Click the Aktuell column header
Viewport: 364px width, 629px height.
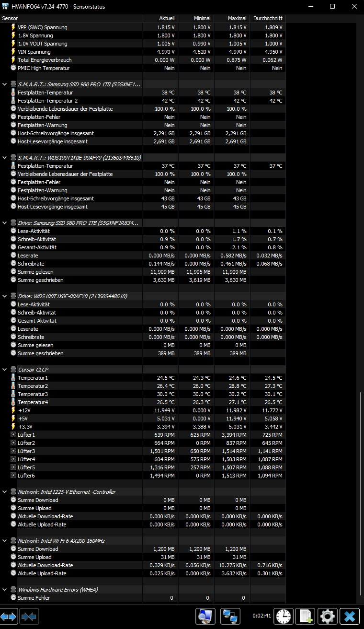(160, 18)
